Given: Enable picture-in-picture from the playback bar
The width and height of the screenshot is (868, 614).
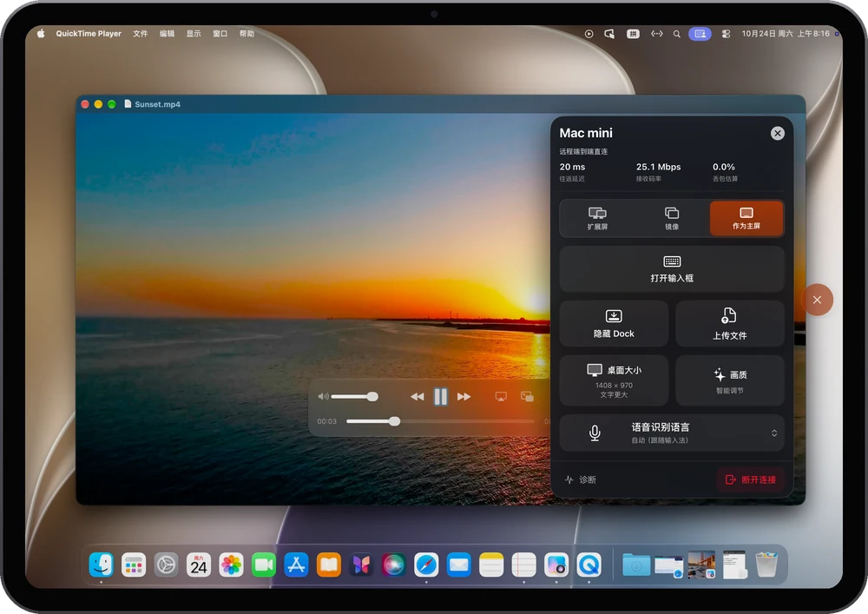Looking at the screenshot, I should [527, 396].
